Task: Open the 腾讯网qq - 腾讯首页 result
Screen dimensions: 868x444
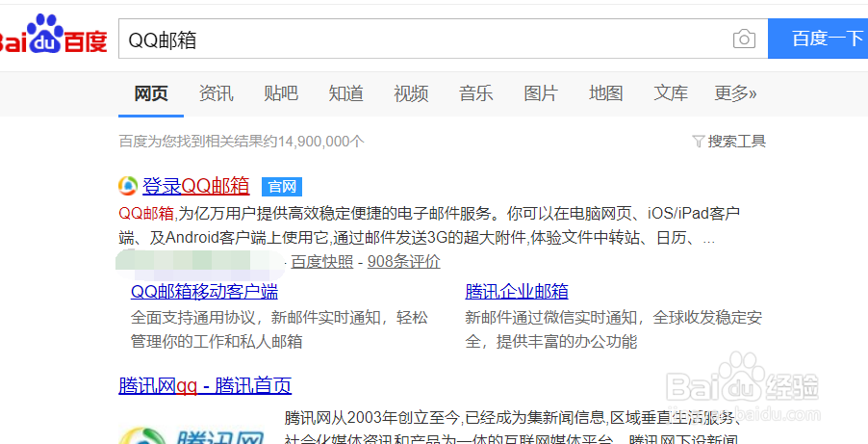Action: coord(205,386)
